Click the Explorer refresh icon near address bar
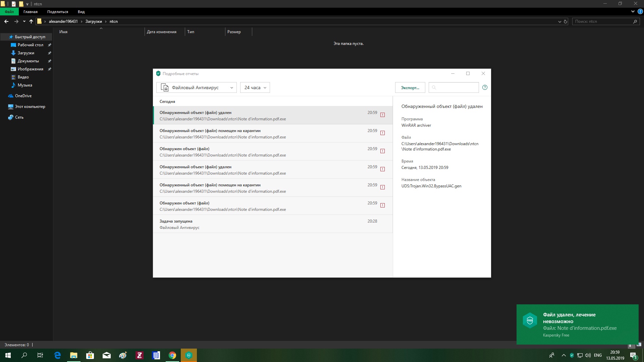This screenshot has width=644, height=362. coord(566,21)
